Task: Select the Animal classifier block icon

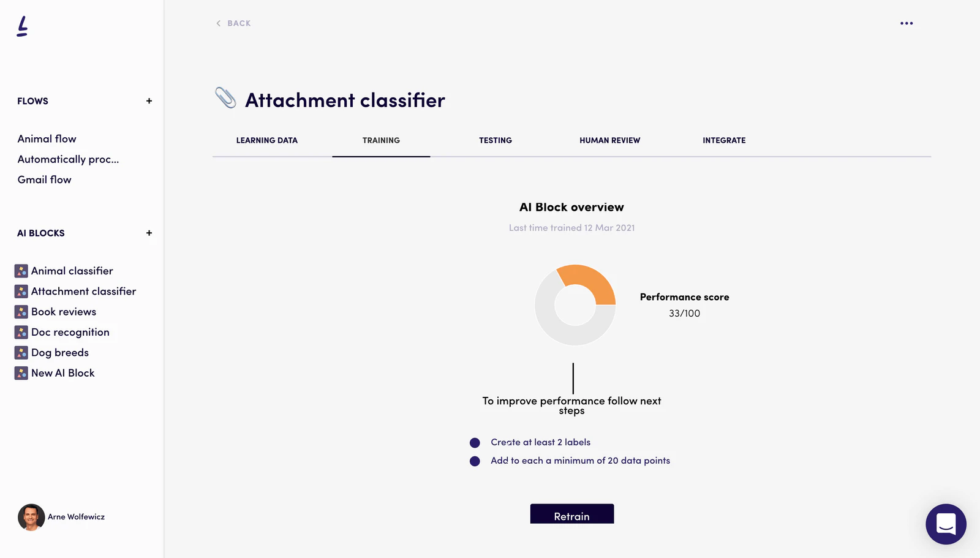Action: [20, 270]
